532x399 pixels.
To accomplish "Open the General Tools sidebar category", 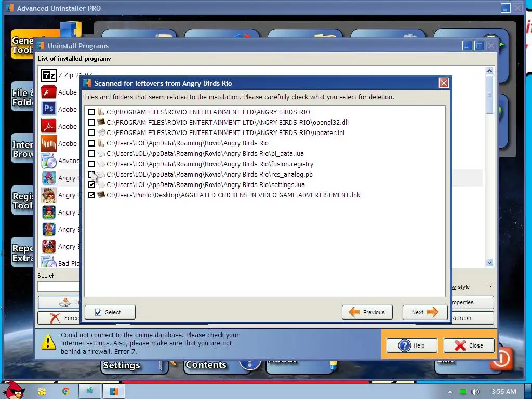I will pos(22,45).
